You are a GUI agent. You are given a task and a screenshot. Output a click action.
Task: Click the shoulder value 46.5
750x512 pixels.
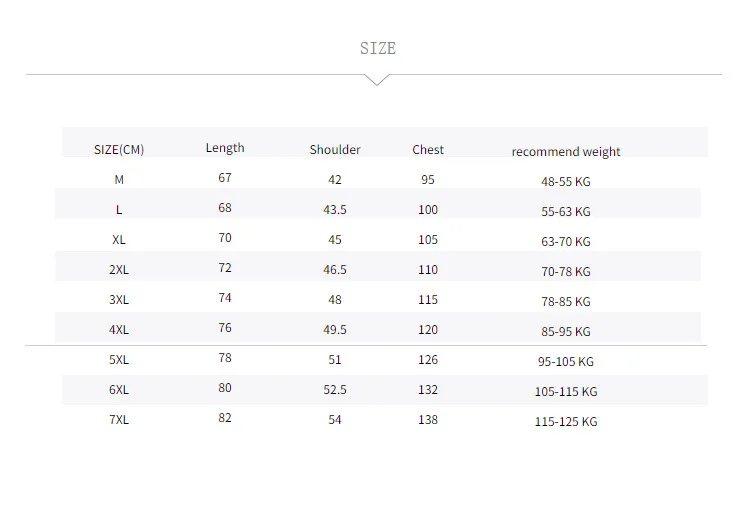coord(335,270)
